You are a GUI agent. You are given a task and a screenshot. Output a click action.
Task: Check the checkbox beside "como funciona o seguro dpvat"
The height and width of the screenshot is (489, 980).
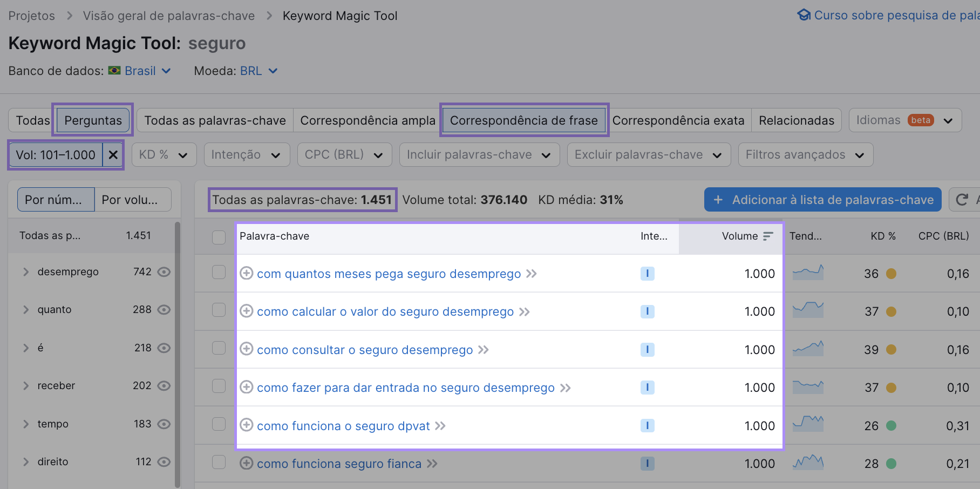tap(219, 425)
